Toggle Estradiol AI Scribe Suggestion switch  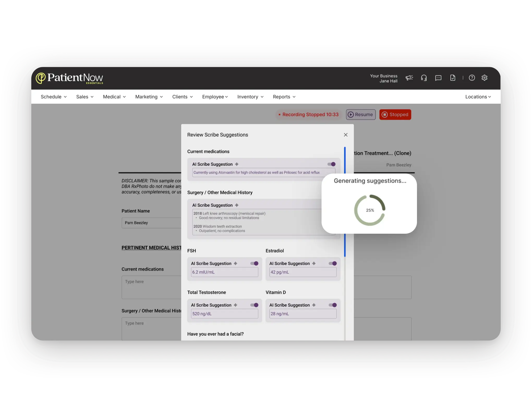(333, 263)
